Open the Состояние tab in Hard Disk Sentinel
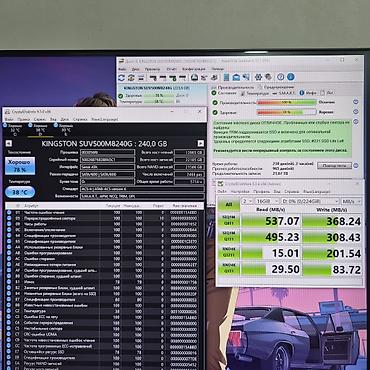 coord(224,93)
